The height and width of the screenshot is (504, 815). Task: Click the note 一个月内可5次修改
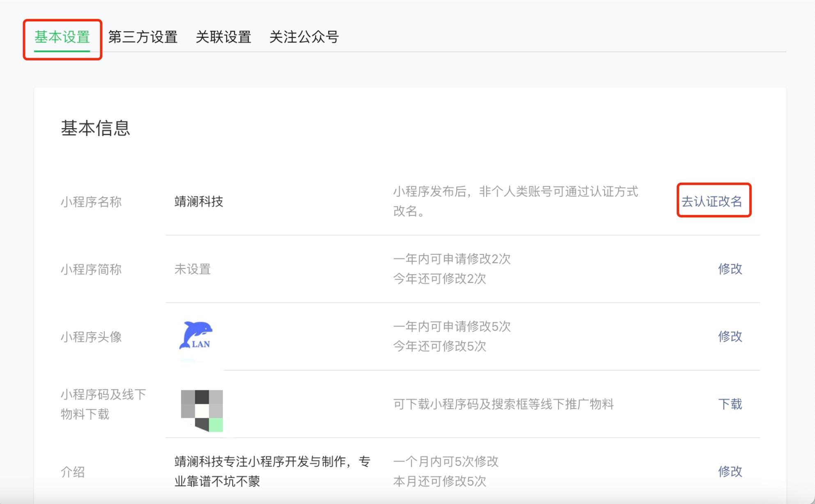tap(446, 462)
